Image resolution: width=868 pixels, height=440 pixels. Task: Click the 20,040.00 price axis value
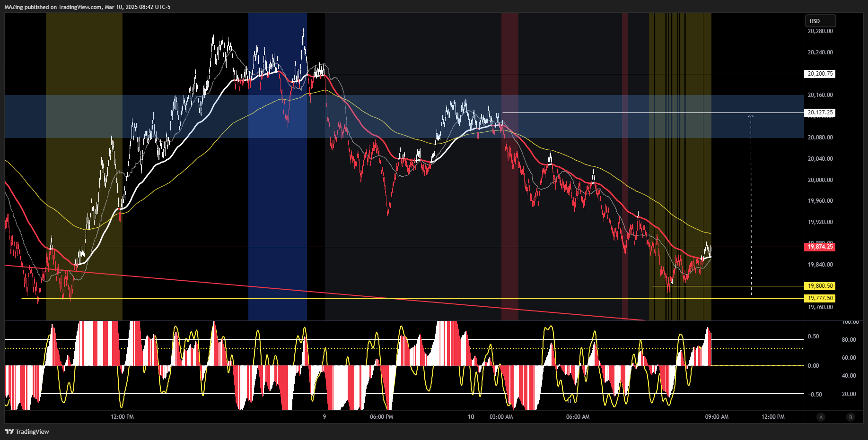pyautogui.click(x=820, y=159)
